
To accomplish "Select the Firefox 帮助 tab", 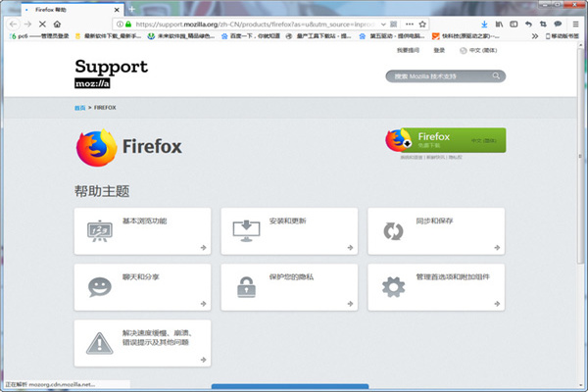I will 72,10.
